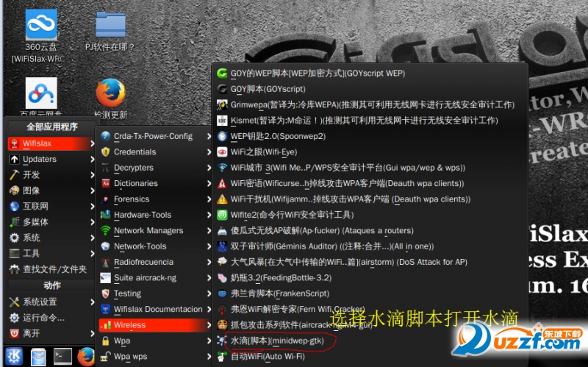Launch GOY脚本(GOYscript) entry
Viewport: 588px width, 367px height.
click(x=370, y=89)
